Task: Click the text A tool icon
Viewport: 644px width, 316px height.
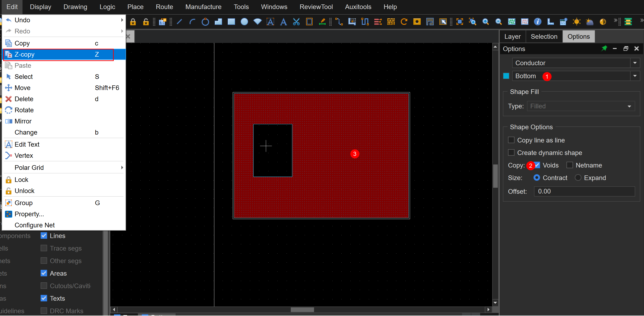Action: (283, 22)
